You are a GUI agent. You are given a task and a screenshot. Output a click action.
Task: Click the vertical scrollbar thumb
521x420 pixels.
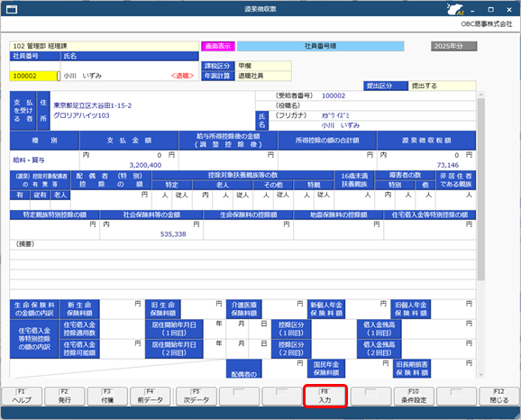(x=480, y=189)
